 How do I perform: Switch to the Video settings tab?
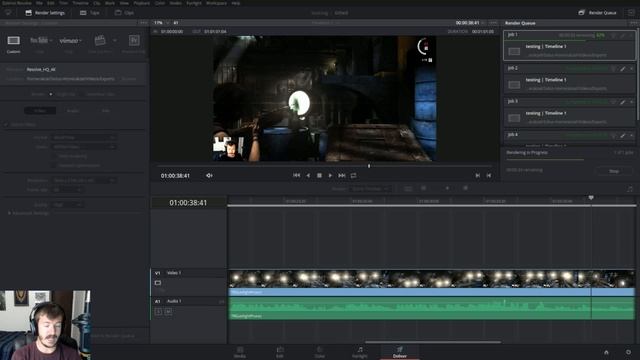(x=40, y=111)
